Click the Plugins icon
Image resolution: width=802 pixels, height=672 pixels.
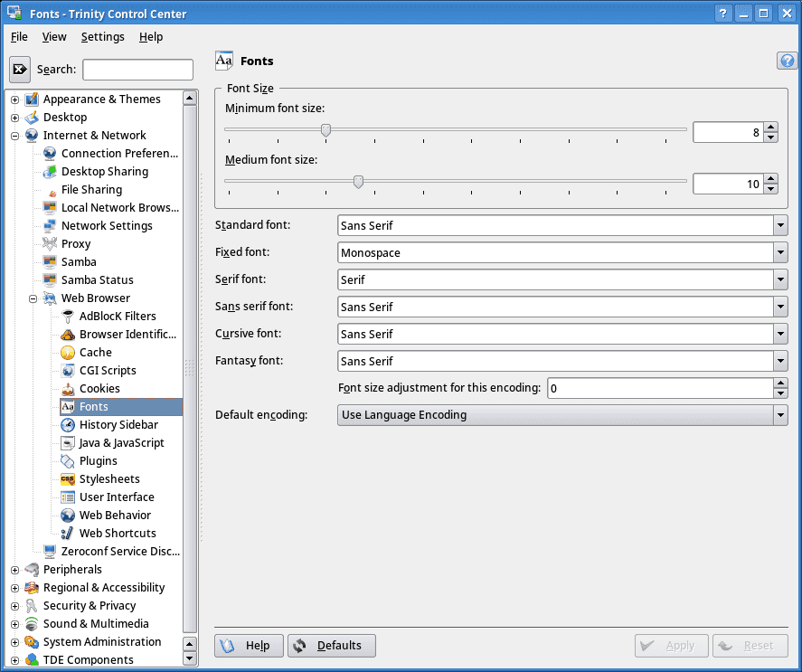click(x=68, y=460)
